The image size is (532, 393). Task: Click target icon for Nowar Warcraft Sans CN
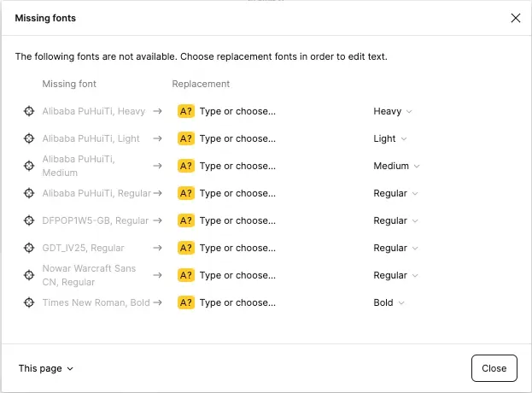[29, 275]
